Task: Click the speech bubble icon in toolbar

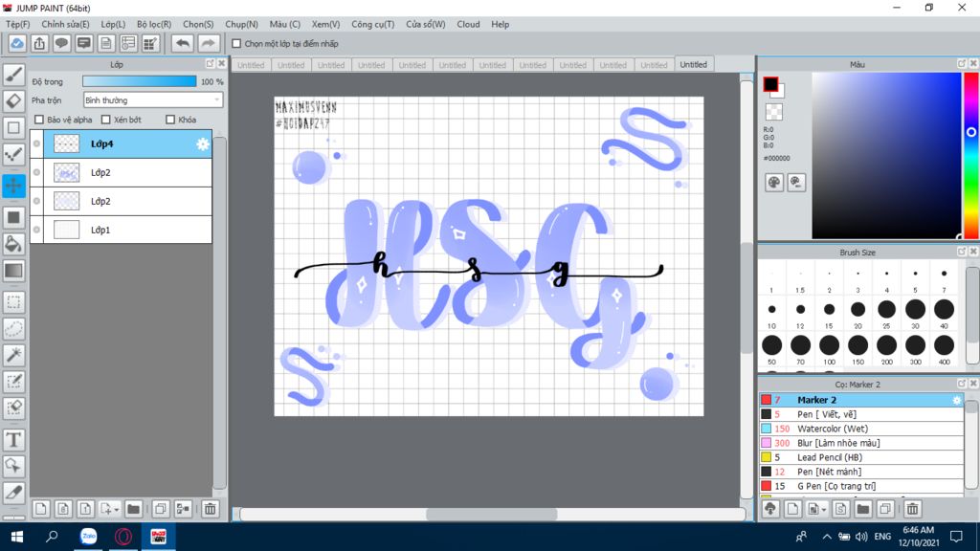Action: coord(61,43)
